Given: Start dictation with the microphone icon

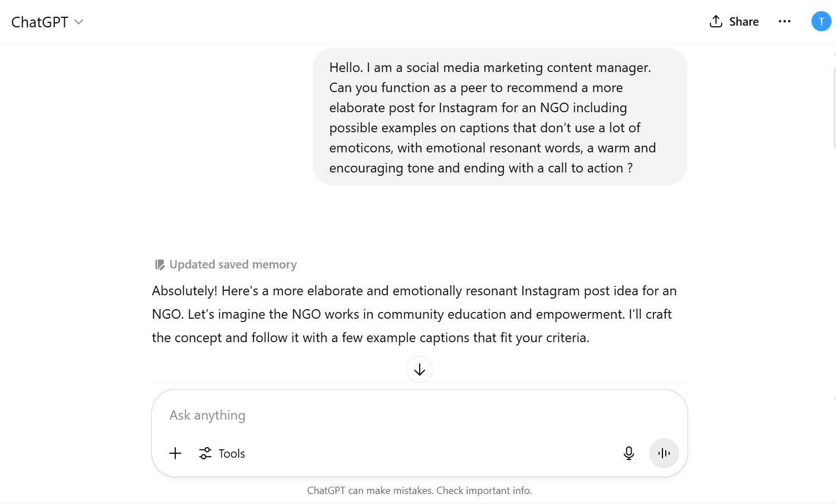Looking at the screenshot, I should click(x=629, y=453).
